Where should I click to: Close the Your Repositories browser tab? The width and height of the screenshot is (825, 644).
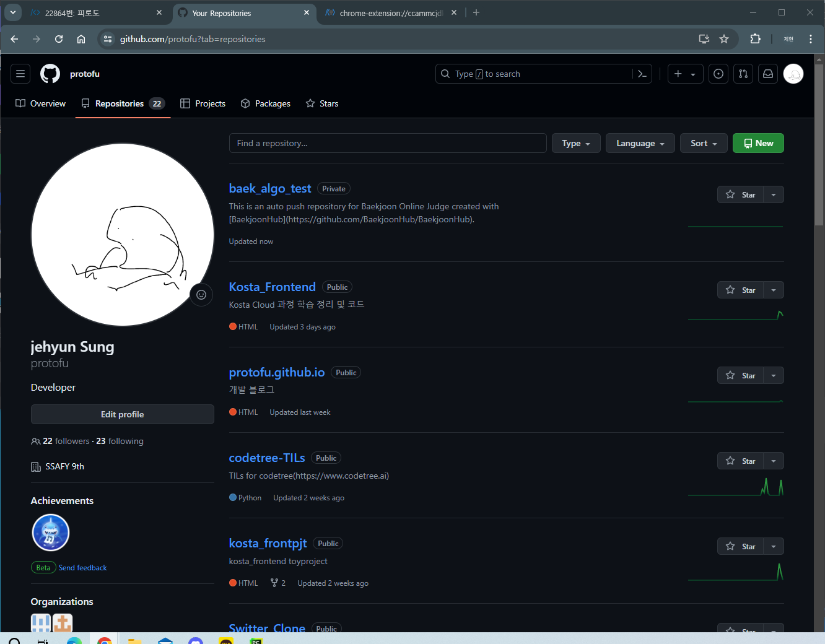(307, 12)
